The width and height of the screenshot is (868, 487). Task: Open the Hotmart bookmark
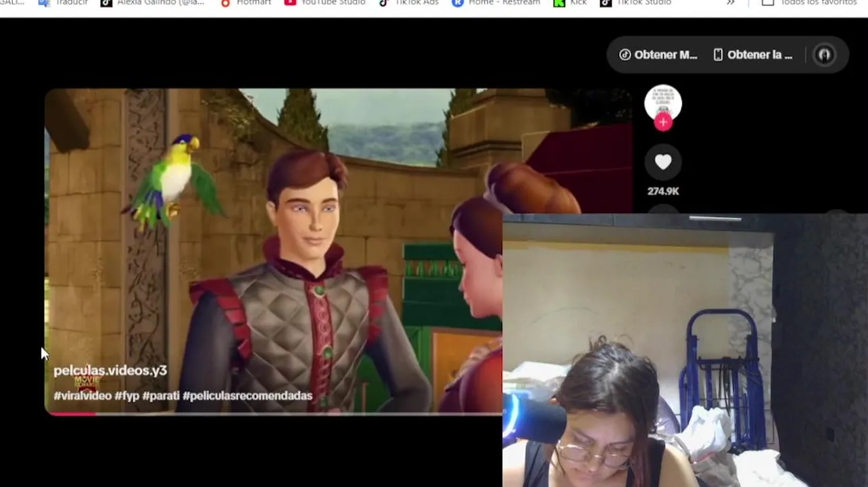pyautogui.click(x=245, y=3)
